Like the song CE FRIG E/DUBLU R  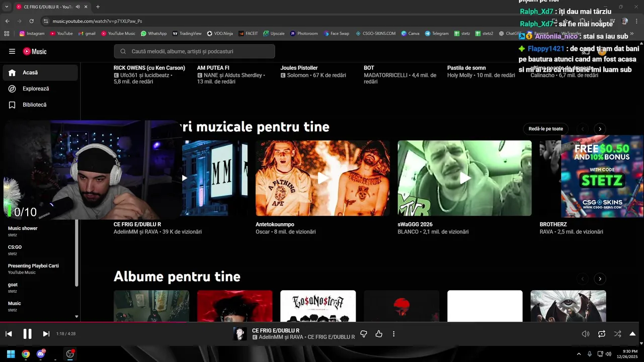[x=379, y=334]
